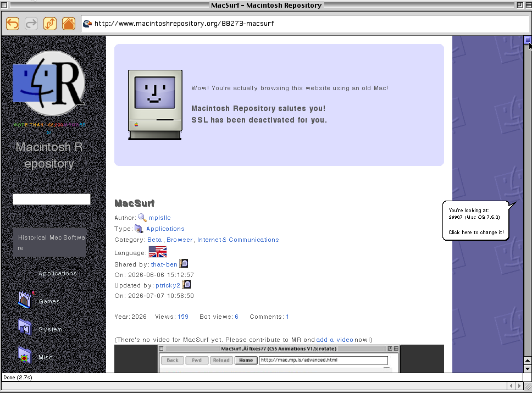Open ptricky2 user profile link
The height and width of the screenshot is (393, 532).
pyautogui.click(x=168, y=285)
